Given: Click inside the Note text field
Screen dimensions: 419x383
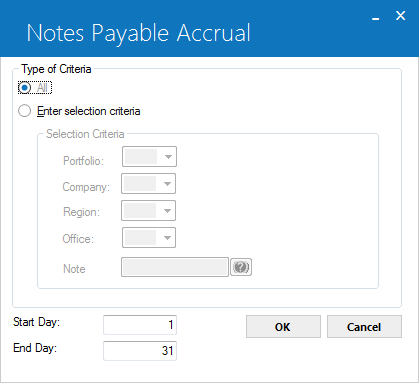Looking at the screenshot, I should coord(175,267).
